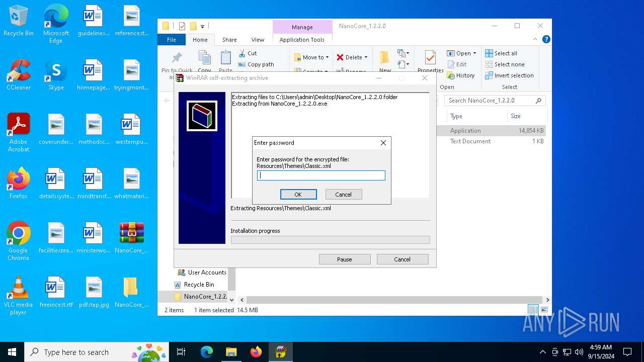Click Edit in the ribbon
The height and width of the screenshot is (362, 644).
point(456,64)
